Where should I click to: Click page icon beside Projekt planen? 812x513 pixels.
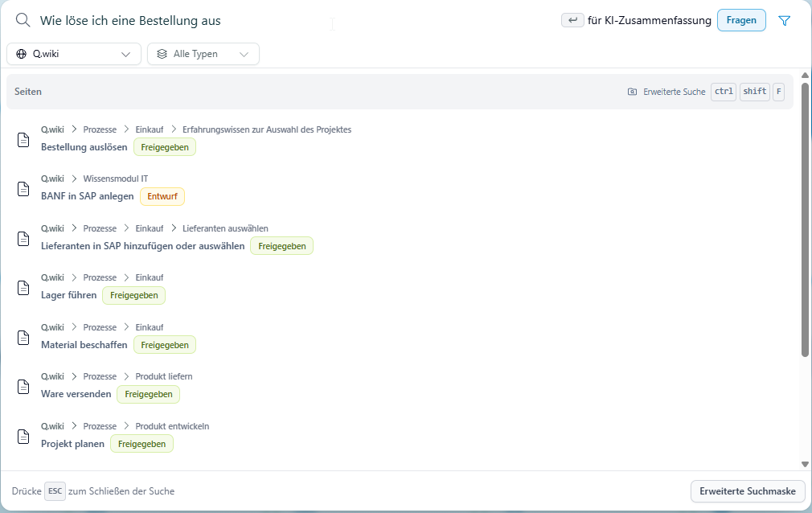pyautogui.click(x=23, y=437)
